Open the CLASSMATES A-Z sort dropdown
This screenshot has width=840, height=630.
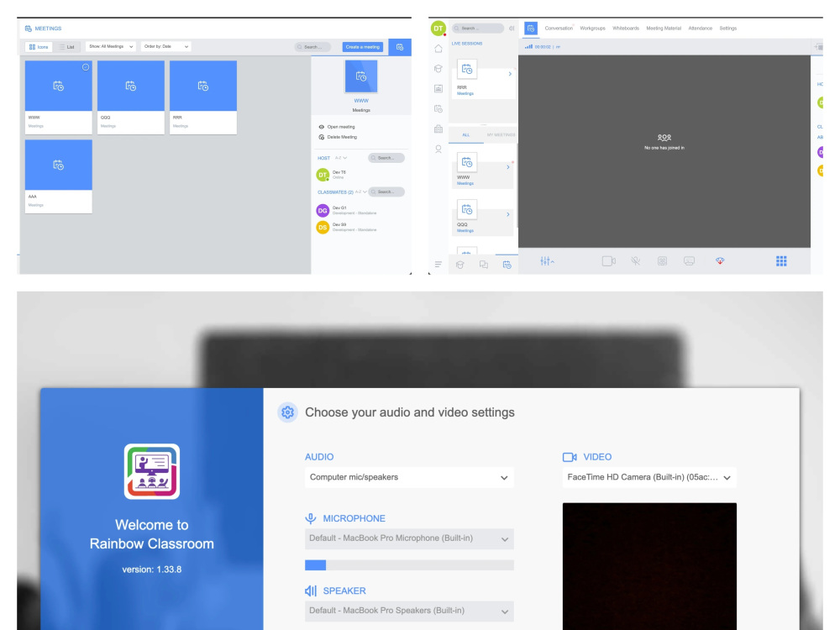click(360, 192)
